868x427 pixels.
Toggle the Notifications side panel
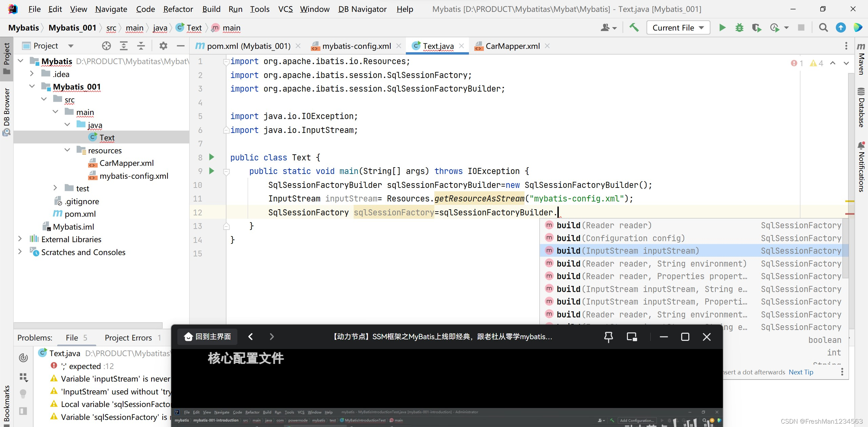[861, 166]
